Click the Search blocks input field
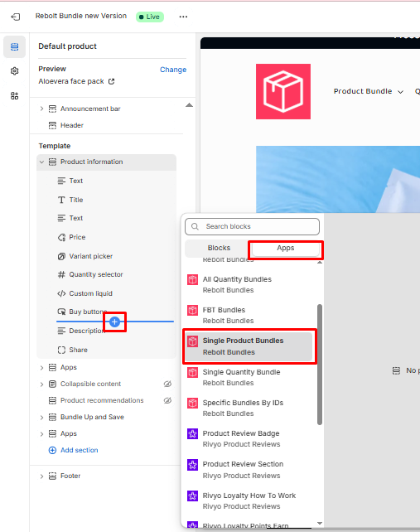The height and width of the screenshot is (532, 420). pos(252,227)
